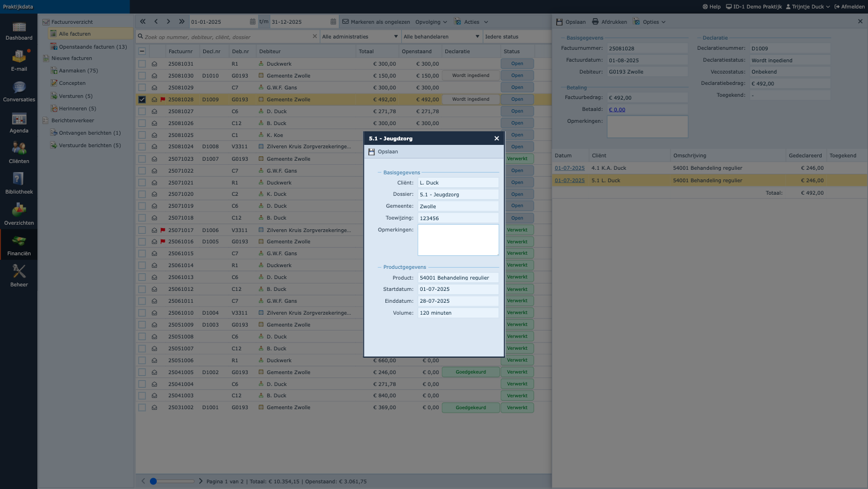Open the Dashboard sidebar icon
Viewport: 868px width, 489px height.
point(19,28)
